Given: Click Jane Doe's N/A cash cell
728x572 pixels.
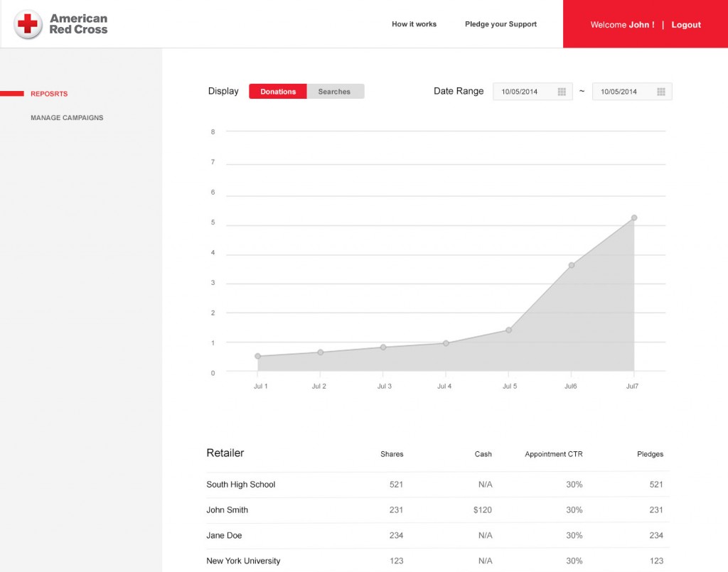Looking at the screenshot, I should (x=485, y=535).
